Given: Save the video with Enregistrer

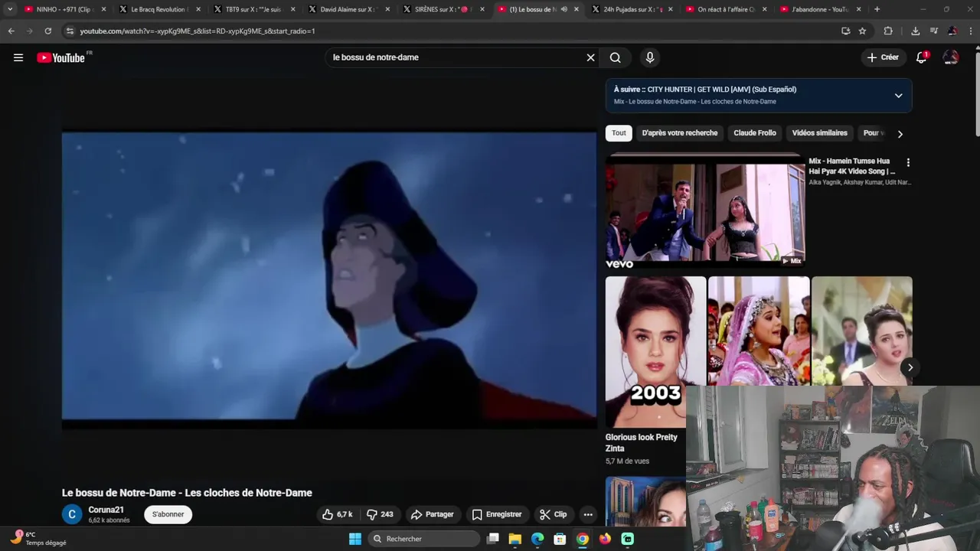Looking at the screenshot, I should [497, 514].
